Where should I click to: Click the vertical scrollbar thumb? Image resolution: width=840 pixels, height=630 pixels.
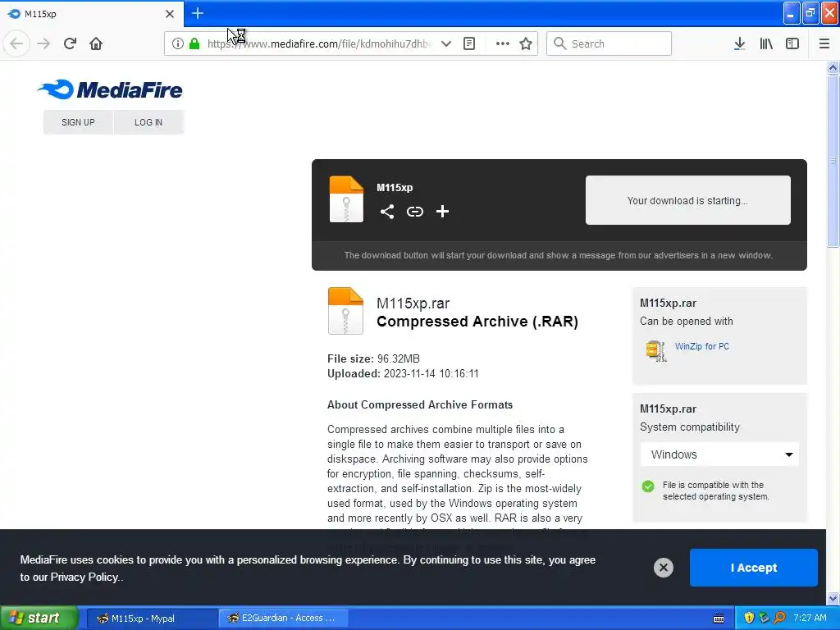[x=833, y=161]
